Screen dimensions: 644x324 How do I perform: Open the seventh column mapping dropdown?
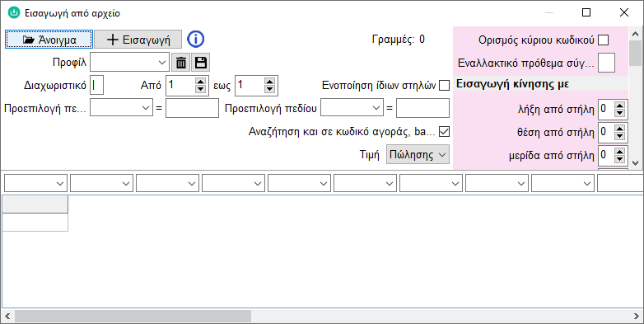click(x=431, y=183)
